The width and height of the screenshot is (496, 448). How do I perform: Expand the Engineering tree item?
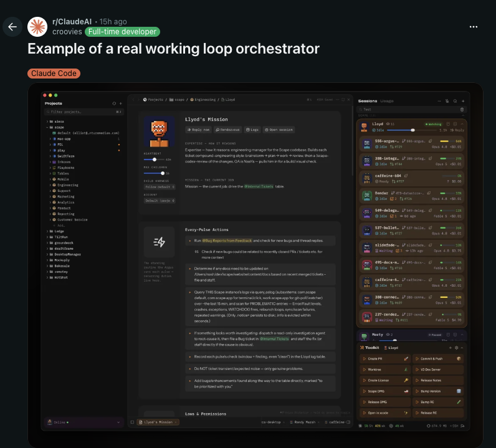[50, 185]
